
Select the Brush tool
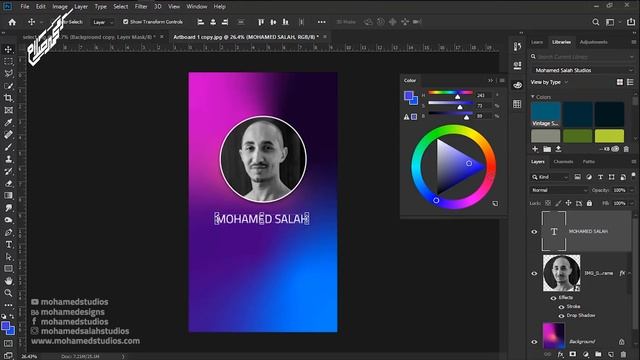(x=8, y=147)
